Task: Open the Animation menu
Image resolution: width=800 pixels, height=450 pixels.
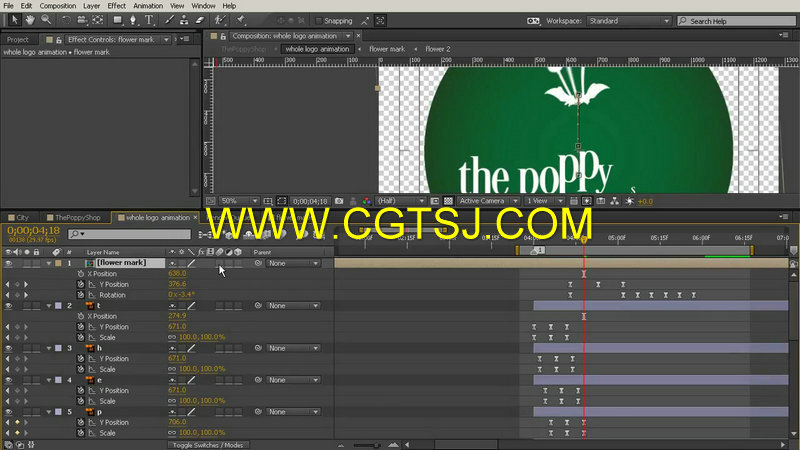Action: click(x=148, y=6)
